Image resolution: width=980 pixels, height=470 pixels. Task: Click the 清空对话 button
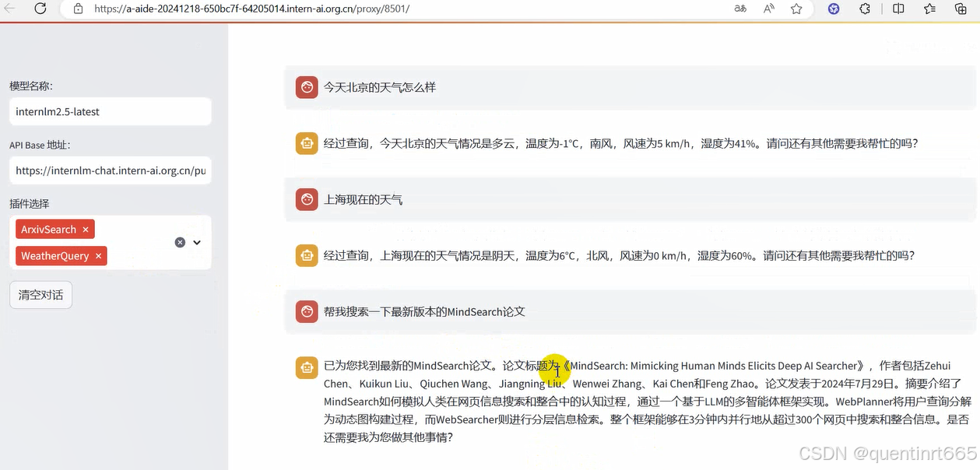(40, 295)
